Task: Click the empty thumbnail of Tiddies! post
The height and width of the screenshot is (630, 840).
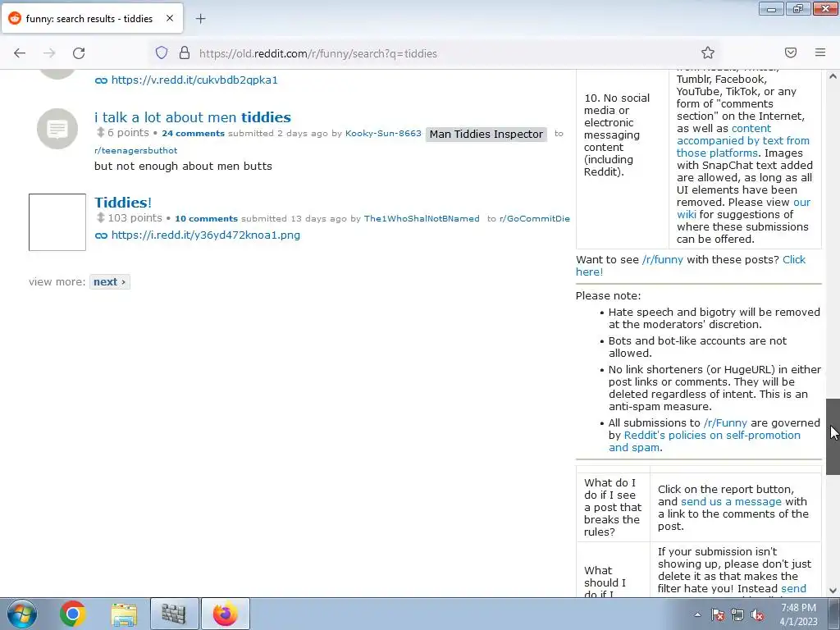Action: click(x=57, y=221)
